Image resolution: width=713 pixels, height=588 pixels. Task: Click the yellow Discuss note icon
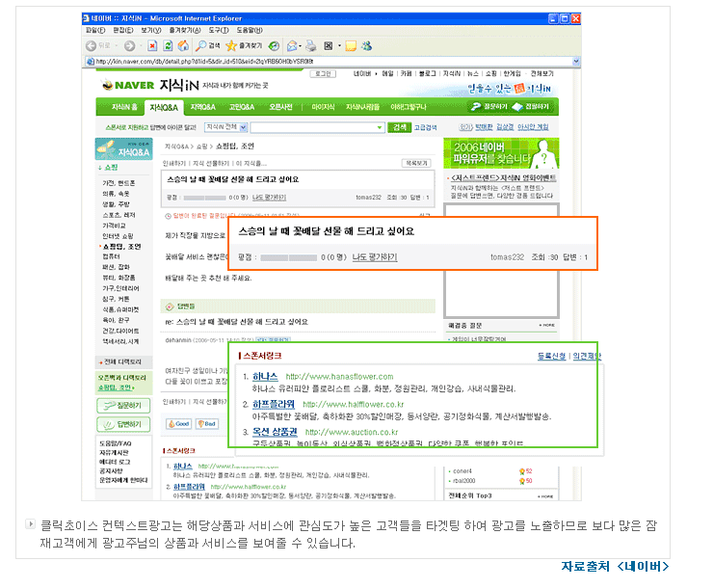[x=351, y=46]
